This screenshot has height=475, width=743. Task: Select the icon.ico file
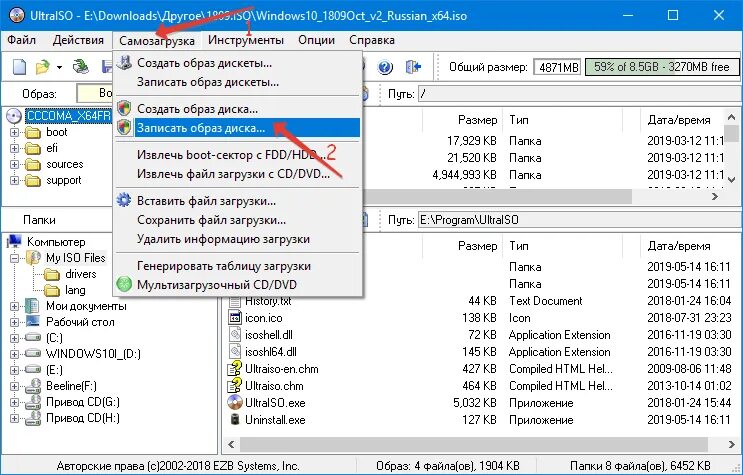(x=263, y=318)
